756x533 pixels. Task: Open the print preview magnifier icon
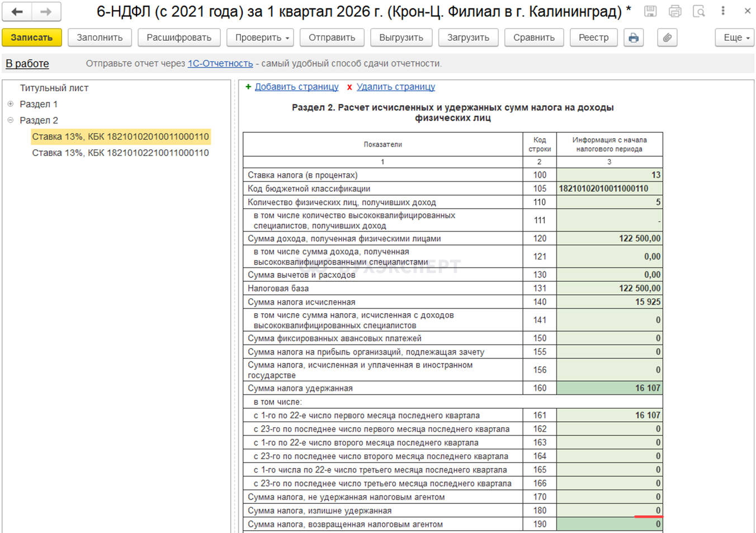699,11
